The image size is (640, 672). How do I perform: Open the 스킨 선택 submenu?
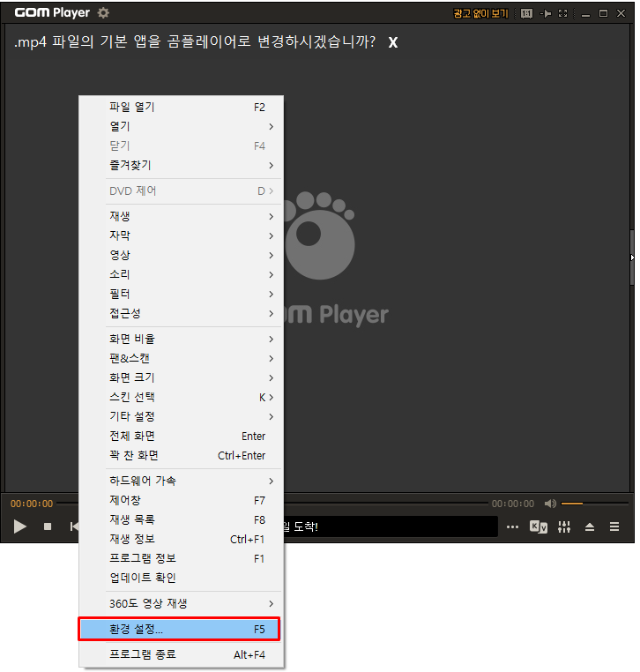click(x=181, y=397)
